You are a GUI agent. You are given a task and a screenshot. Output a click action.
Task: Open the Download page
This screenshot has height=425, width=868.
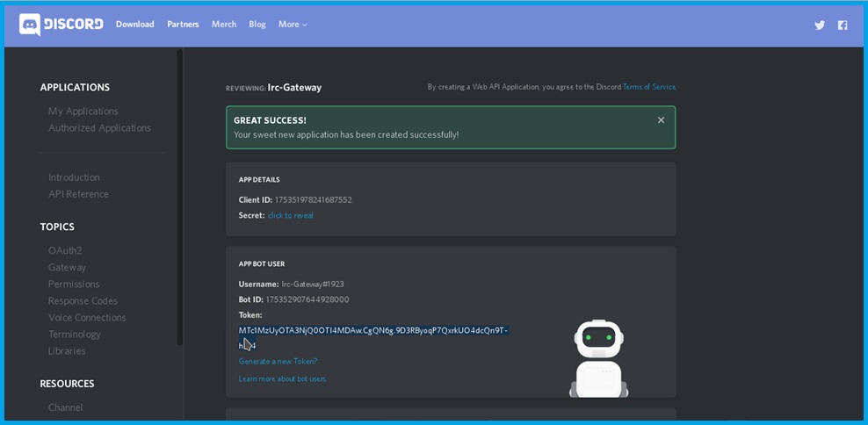click(x=134, y=25)
